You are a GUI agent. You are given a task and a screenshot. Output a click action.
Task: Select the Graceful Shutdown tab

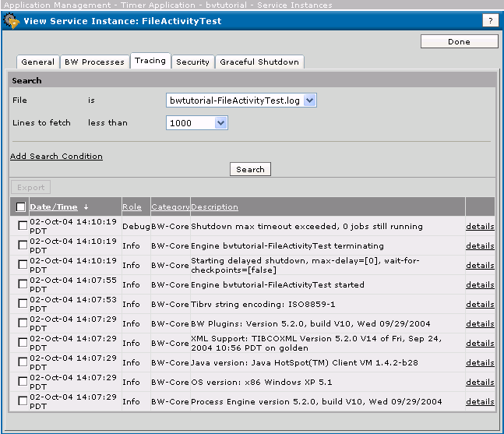point(259,62)
